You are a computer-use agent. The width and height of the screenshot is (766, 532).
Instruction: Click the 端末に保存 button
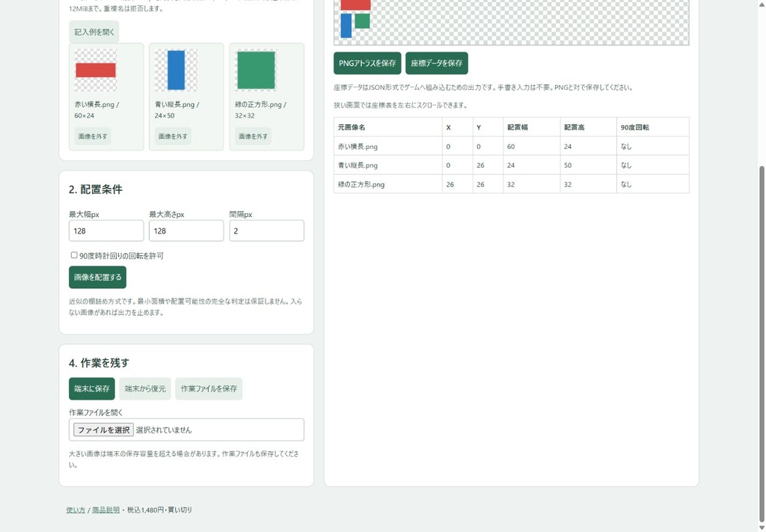point(92,388)
